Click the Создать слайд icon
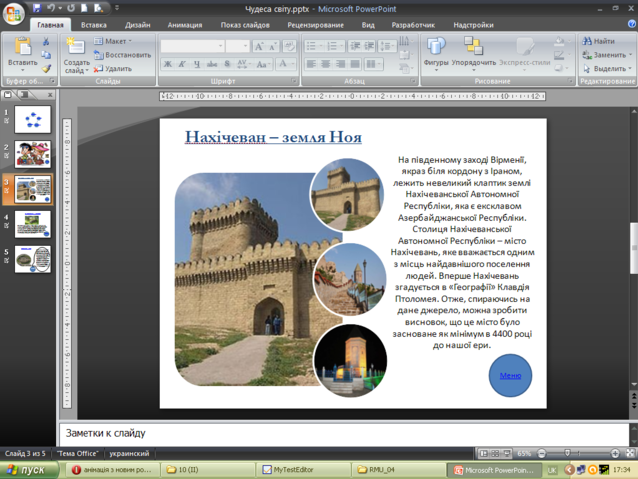This screenshot has height=479, width=638. 76,46
